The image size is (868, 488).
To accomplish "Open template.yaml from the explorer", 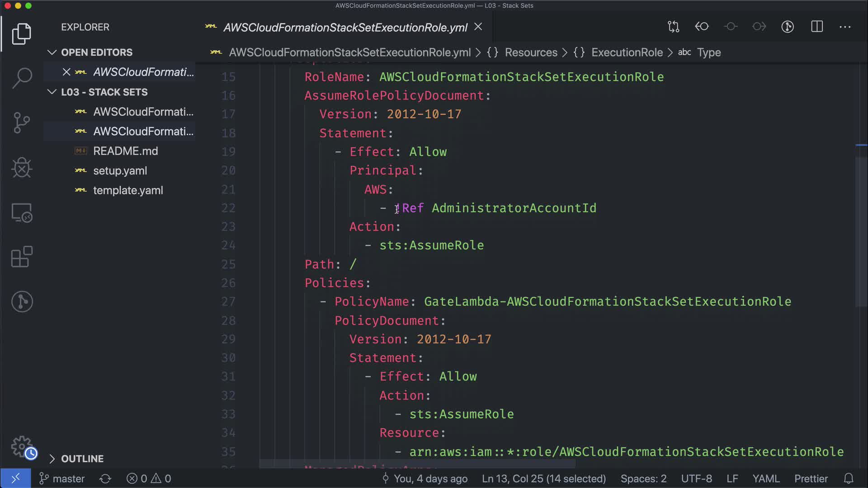I will pyautogui.click(x=128, y=190).
